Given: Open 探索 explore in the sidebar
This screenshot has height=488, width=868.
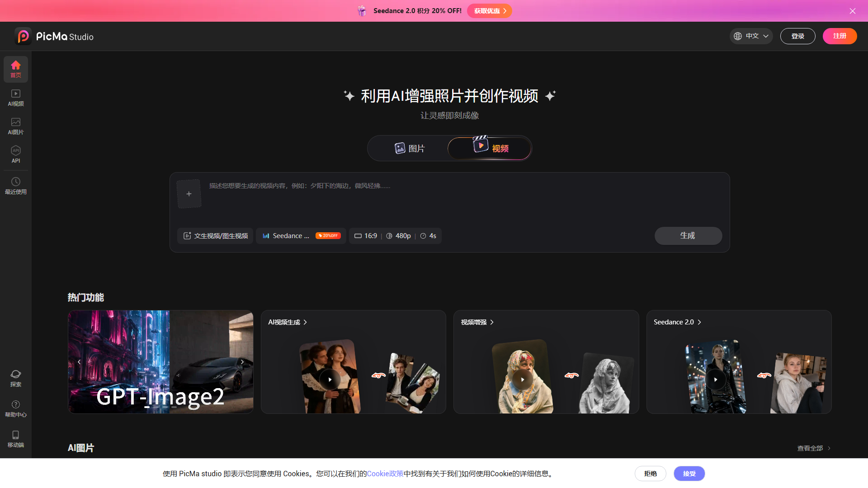Looking at the screenshot, I should (16, 378).
